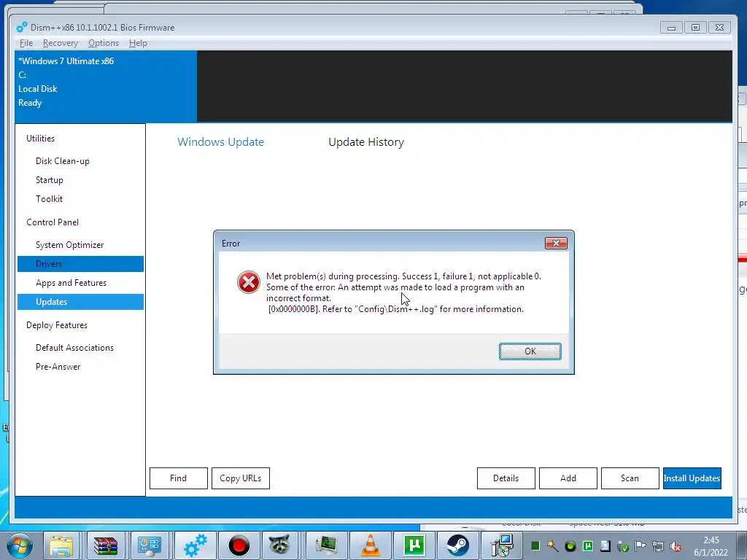Click OK in the Error dialog
The height and width of the screenshot is (560, 747).
point(530,351)
